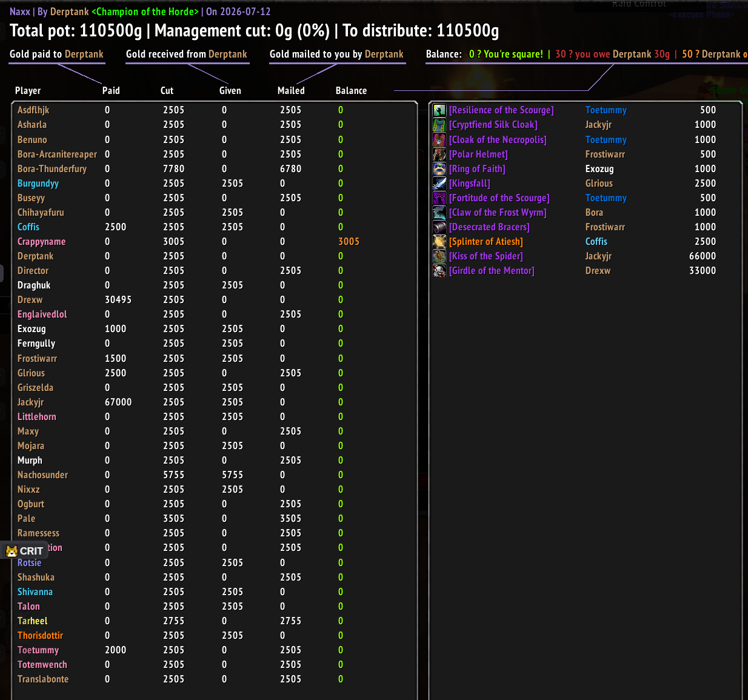
Task: Click the Fortitude of the Scourge icon
Action: coord(439,198)
